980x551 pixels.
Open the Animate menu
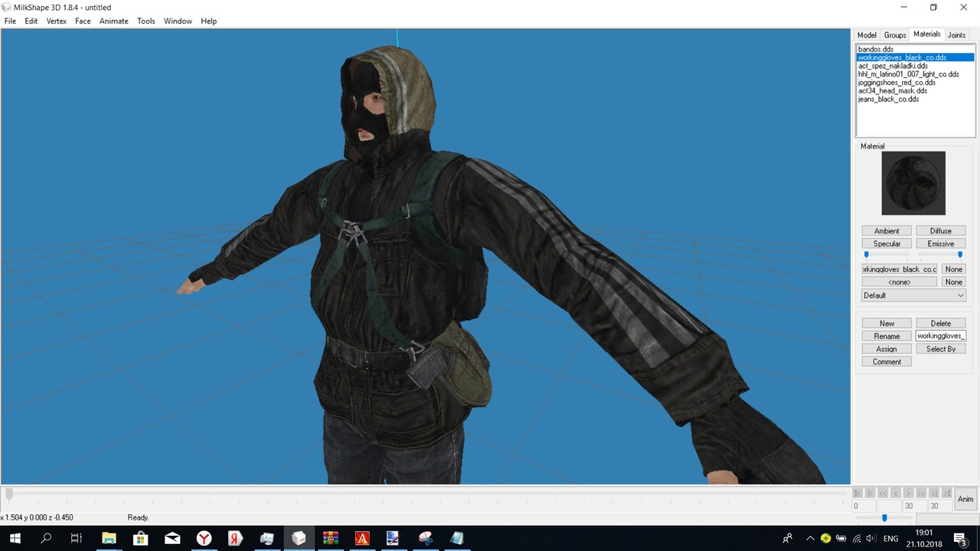coord(113,21)
